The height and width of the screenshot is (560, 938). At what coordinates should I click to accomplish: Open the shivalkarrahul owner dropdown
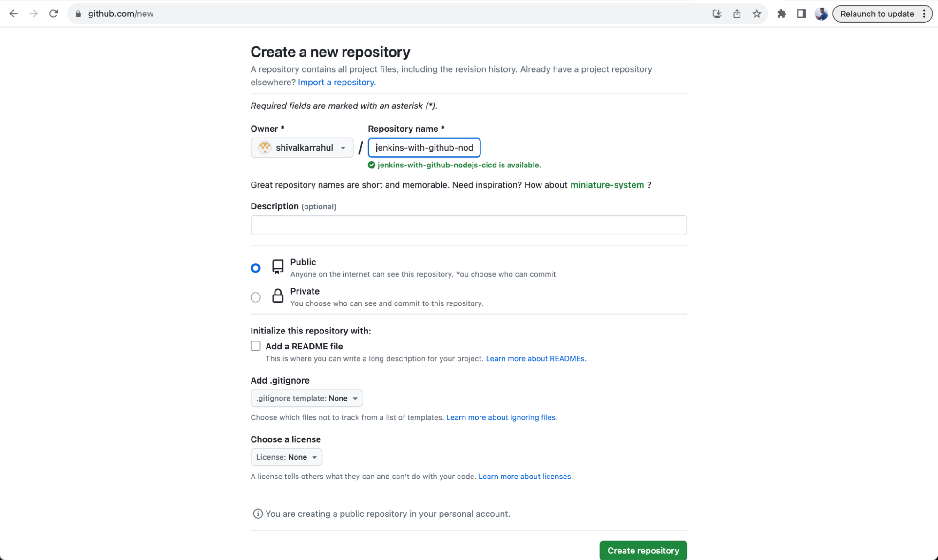click(302, 147)
